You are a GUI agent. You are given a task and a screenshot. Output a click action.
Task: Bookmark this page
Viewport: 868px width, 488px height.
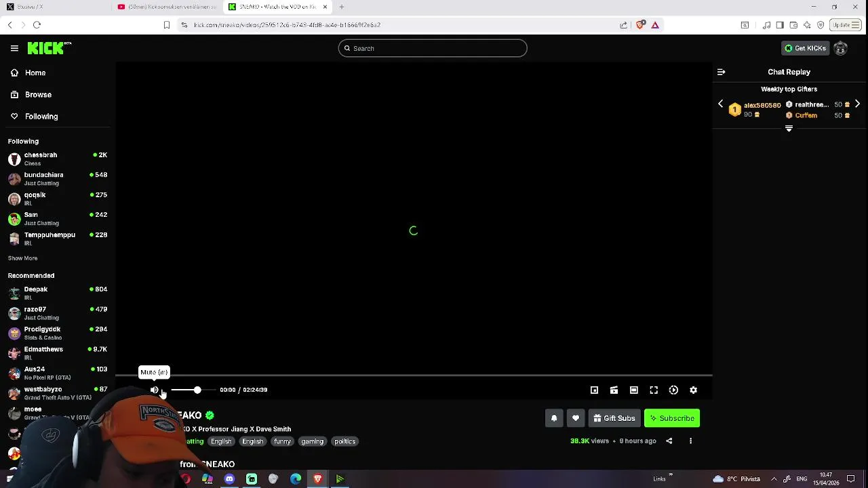click(166, 25)
